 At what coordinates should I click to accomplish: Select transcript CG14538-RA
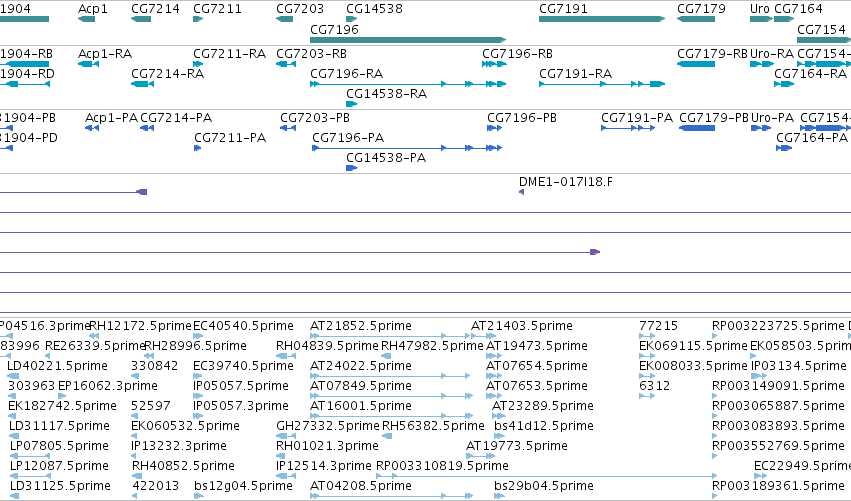pyautogui.click(x=387, y=94)
